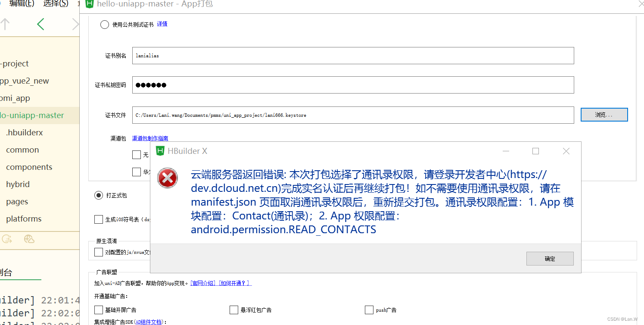Click the red error icon in dialog
This screenshot has width=644, height=325.
click(x=168, y=178)
